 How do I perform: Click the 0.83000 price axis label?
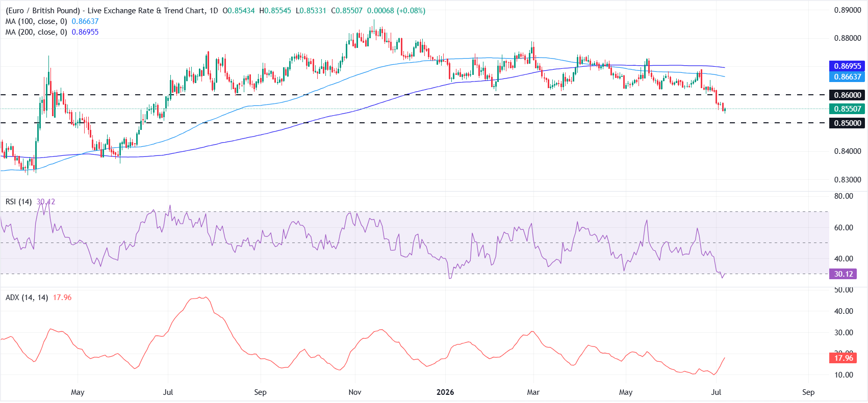[847, 180]
